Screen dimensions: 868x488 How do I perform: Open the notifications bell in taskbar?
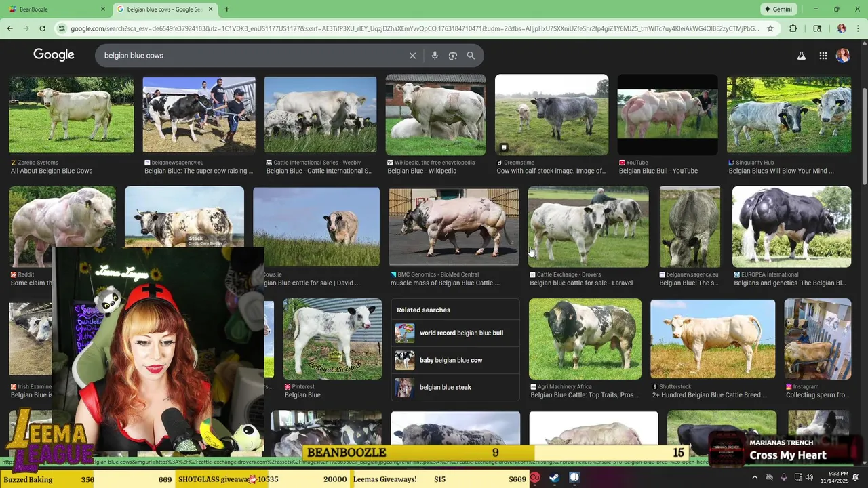click(x=856, y=478)
